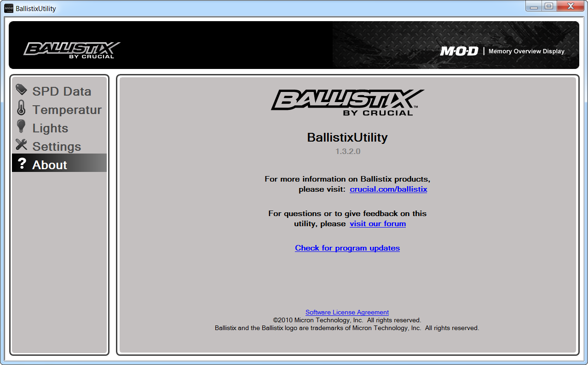Click the M.O.D app icon in title bar
The image size is (588, 365).
[9, 8]
